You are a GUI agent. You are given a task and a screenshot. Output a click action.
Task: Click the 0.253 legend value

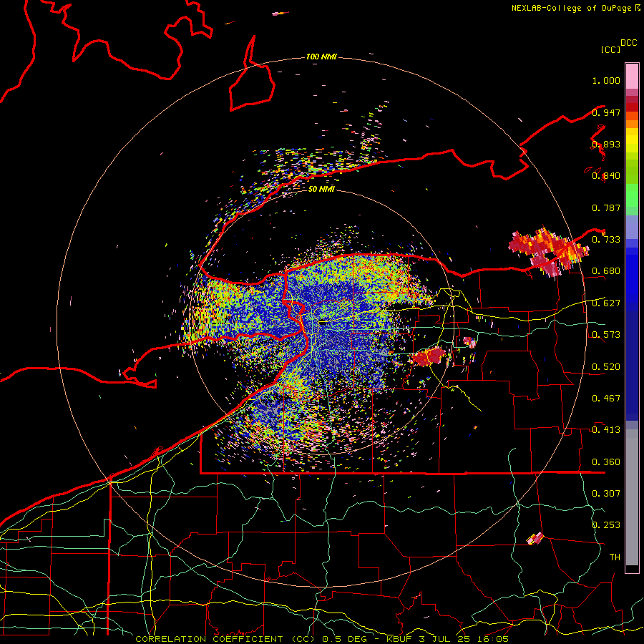point(606,525)
